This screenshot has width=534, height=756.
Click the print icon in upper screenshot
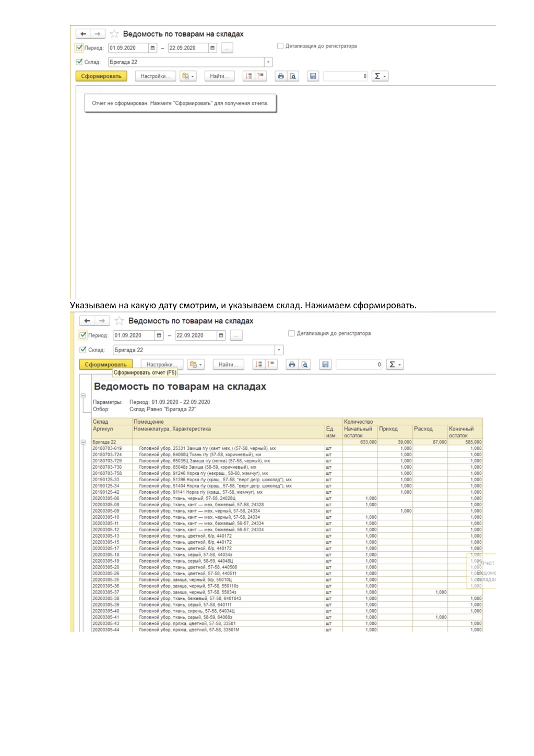pos(281,76)
